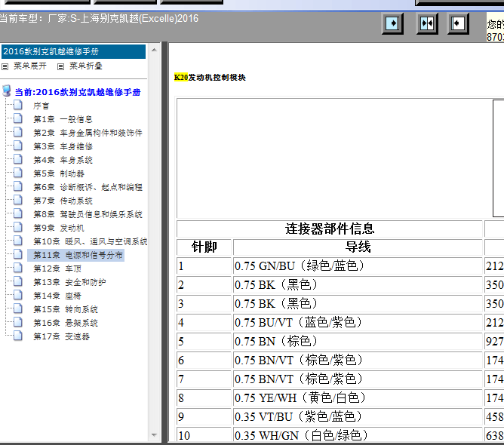This screenshot has height=445, width=504.
Task: Click page icon beside 第8章 驾驶员信息和娱乐系统
Action: coord(17,213)
